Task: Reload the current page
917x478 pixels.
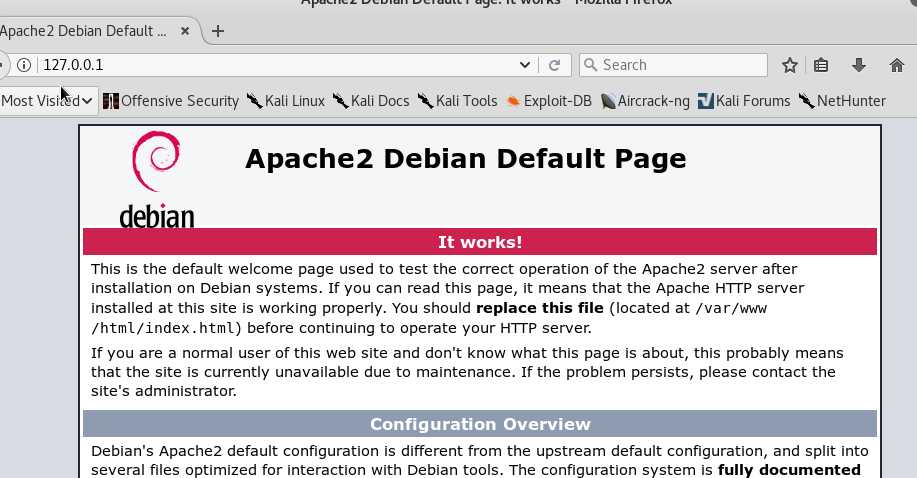Action: click(554, 65)
